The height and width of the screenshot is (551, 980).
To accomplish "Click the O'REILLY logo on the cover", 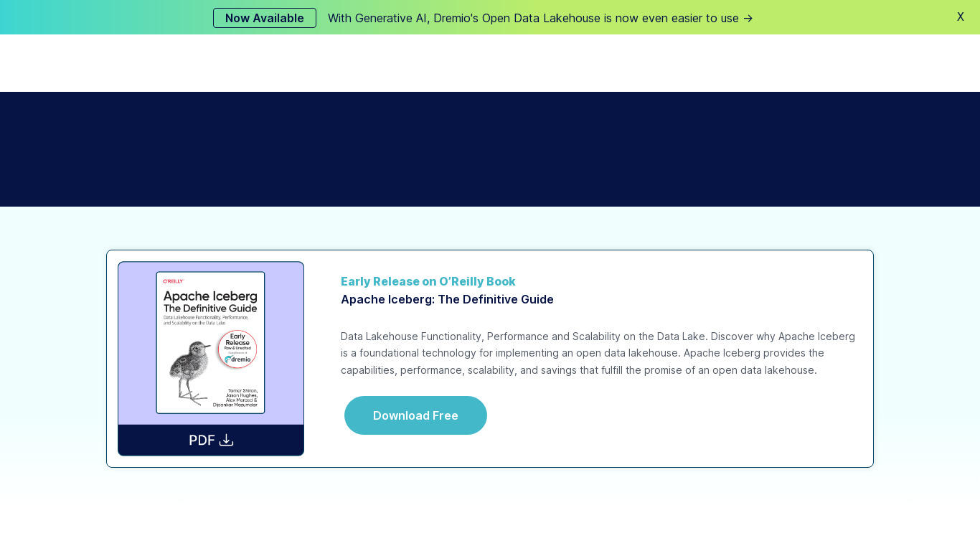I will tap(174, 281).
